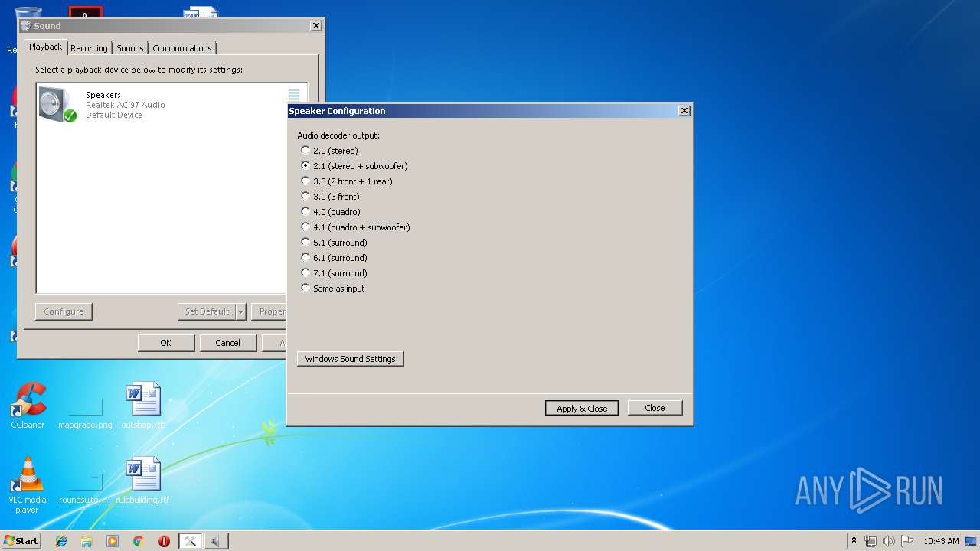Image resolution: width=980 pixels, height=551 pixels.
Task: Click OK in Sound window
Action: [165, 343]
